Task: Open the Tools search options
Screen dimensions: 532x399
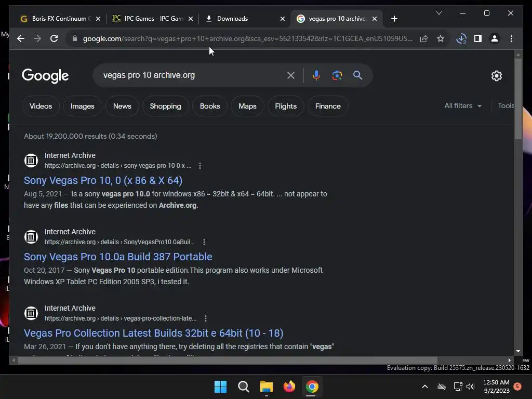Action: [506, 106]
